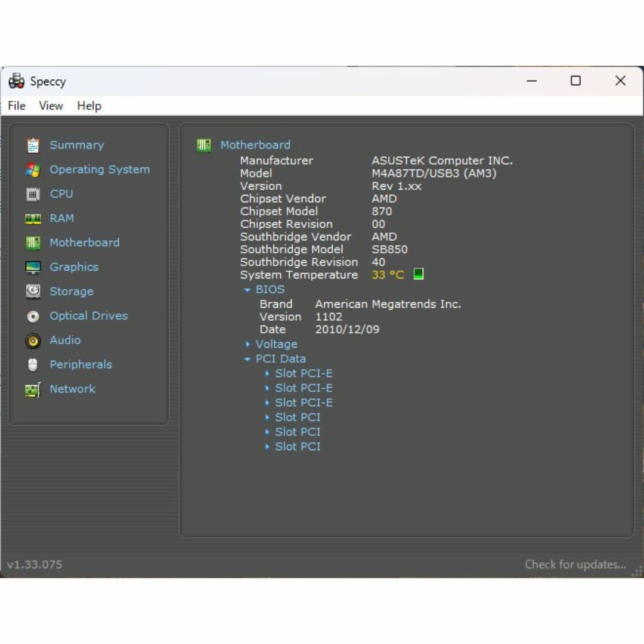This screenshot has height=644, width=644.
Task: Click the green system temperature indicator icon
Action: pos(418,274)
